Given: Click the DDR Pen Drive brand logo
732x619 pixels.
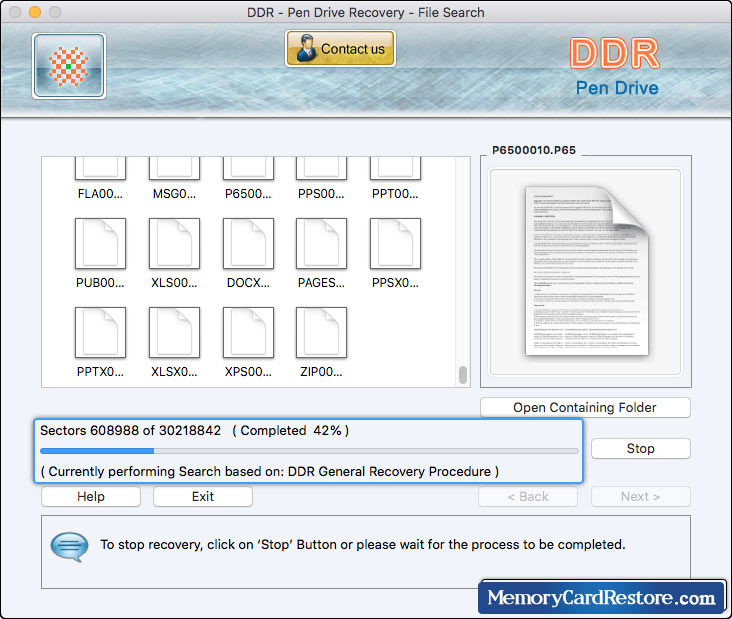Looking at the screenshot, I should [616, 67].
